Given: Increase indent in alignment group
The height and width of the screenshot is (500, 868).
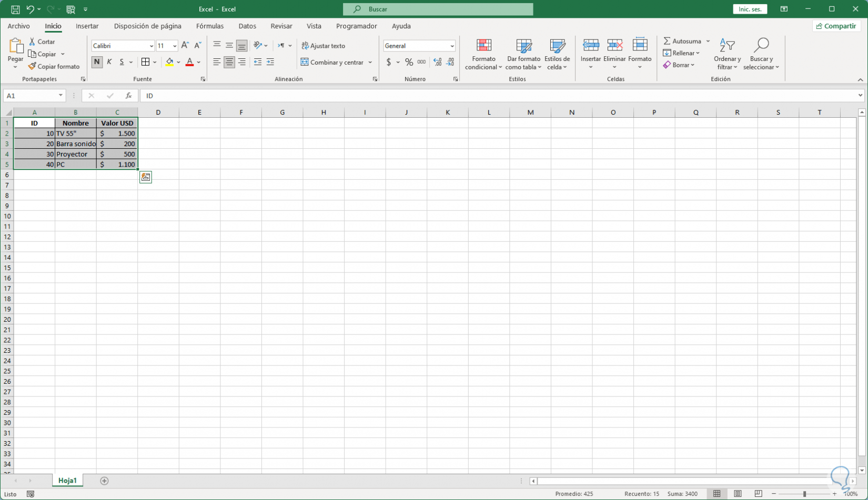Looking at the screenshot, I should click(270, 62).
